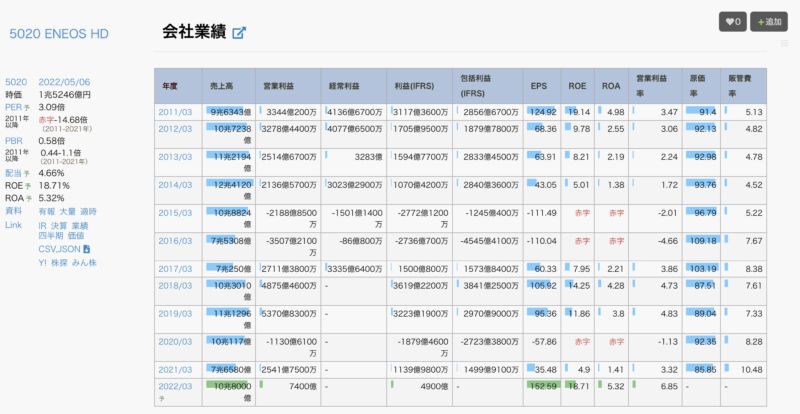Open the 2022/03 forecast year link
This screenshot has width=800, height=414.
tap(175, 386)
